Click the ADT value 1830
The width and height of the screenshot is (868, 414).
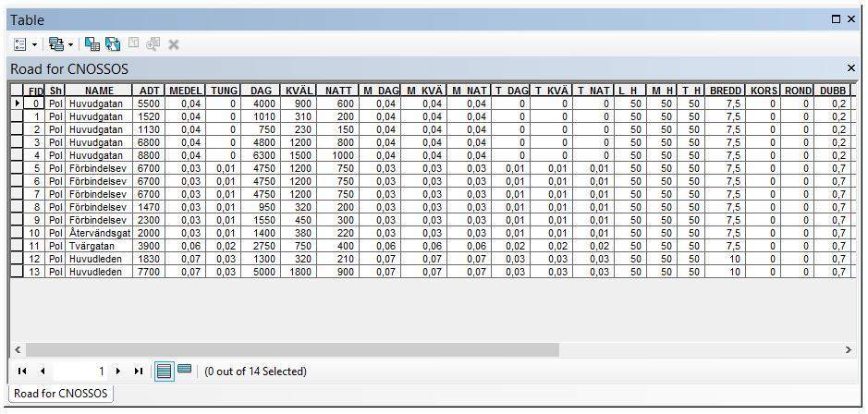(x=149, y=259)
